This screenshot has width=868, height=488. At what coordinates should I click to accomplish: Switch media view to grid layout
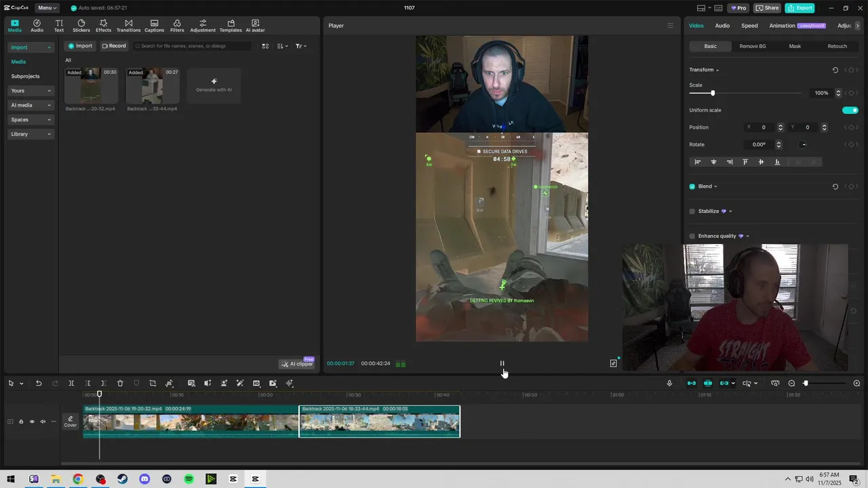tap(265, 46)
